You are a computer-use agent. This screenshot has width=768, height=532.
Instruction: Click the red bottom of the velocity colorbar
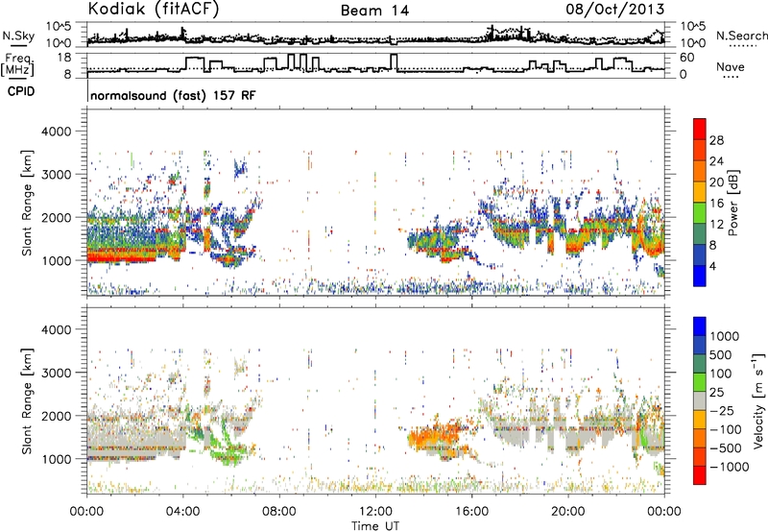pyautogui.click(x=700, y=475)
